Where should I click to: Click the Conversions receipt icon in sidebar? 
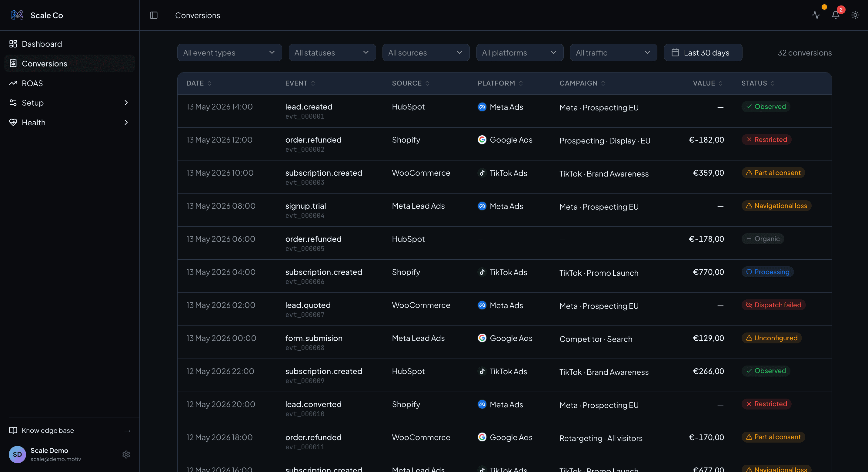[13, 63]
